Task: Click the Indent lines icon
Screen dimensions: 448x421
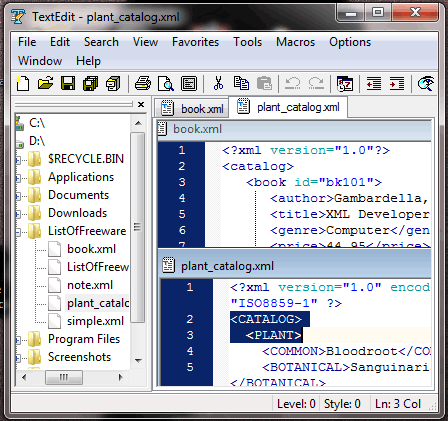Action: coord(397,83)
